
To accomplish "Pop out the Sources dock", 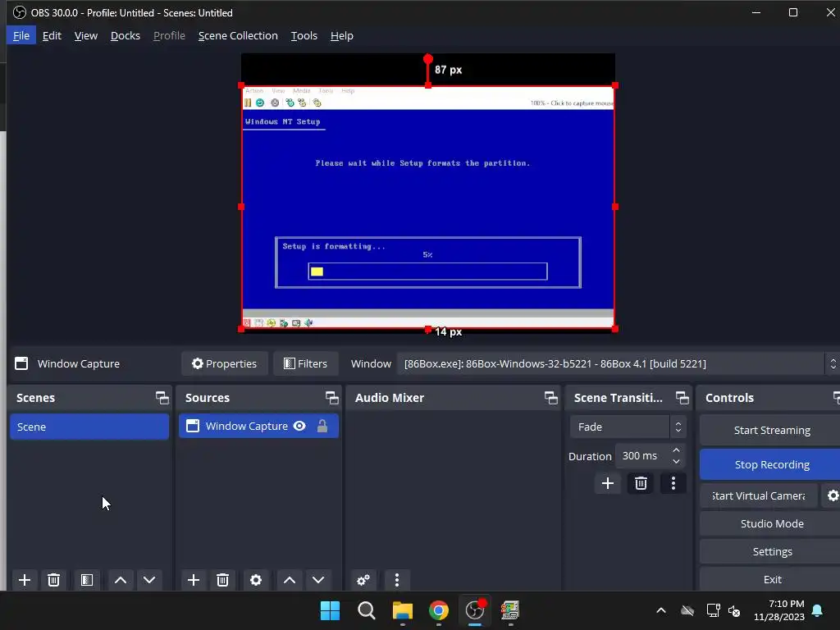I will [331, 398].
